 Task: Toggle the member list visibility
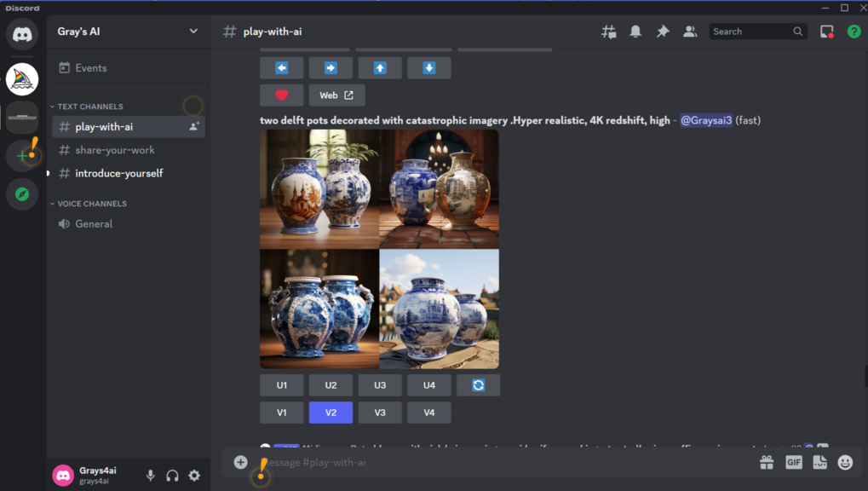point(690,32)
